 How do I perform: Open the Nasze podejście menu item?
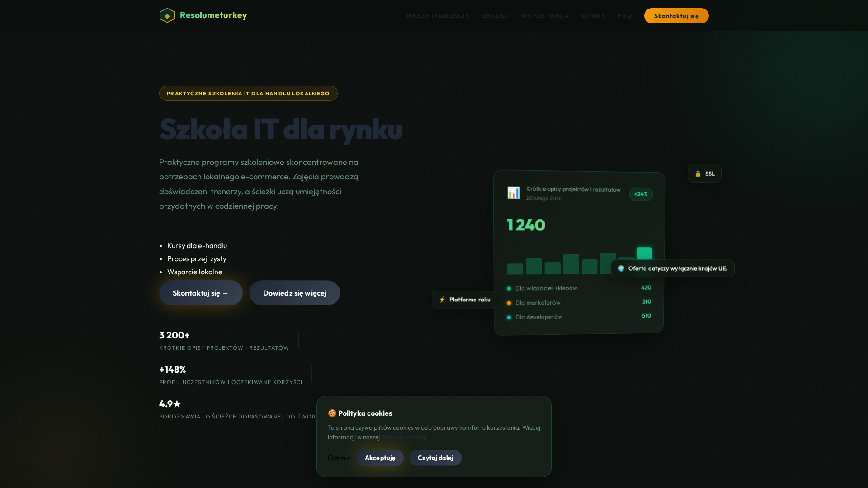coord(438,16)
